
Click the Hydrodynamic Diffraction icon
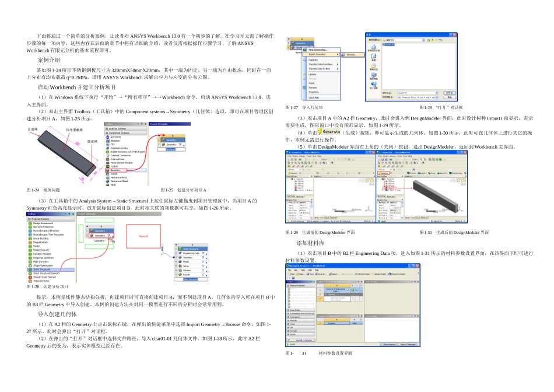click(30, 231)
